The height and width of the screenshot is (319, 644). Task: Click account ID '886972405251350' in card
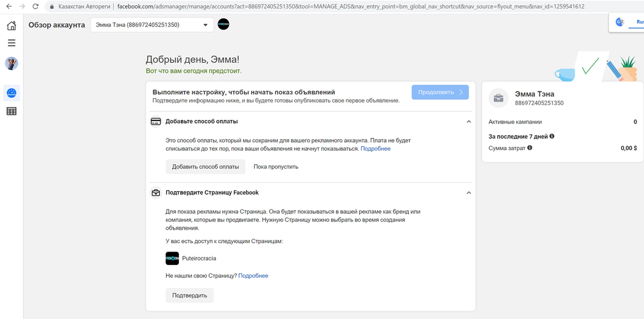coord(539,103)
